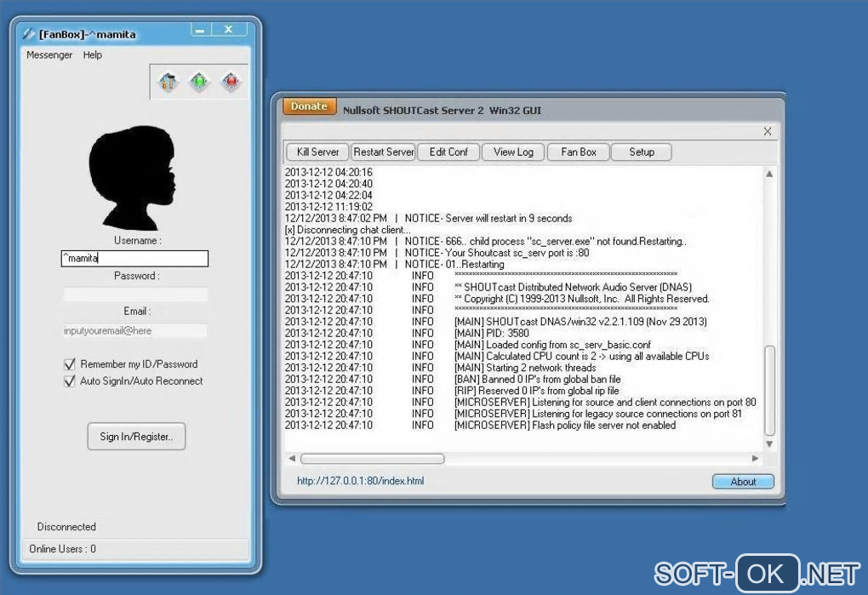Screen dimensions: 868x595
Task: Click the log line "Server will restart in 9 seconds"
Action: point(509,219)
